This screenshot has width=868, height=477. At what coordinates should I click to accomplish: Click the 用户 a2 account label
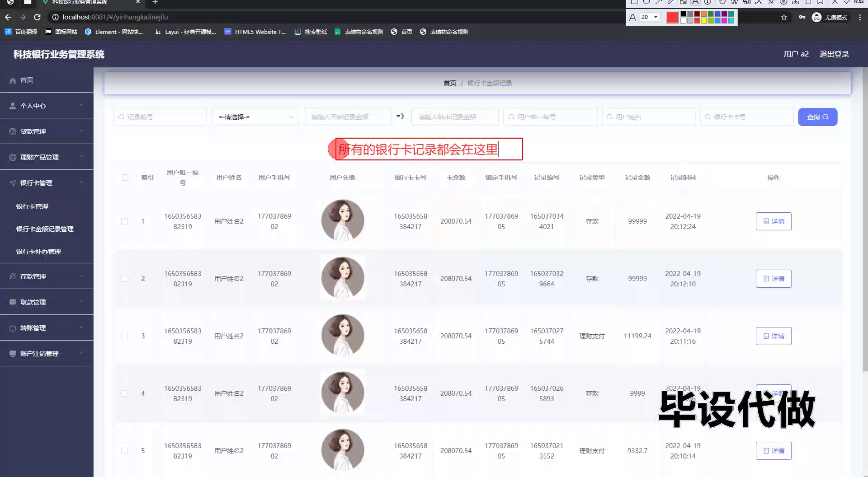click(x=796, y=54)
